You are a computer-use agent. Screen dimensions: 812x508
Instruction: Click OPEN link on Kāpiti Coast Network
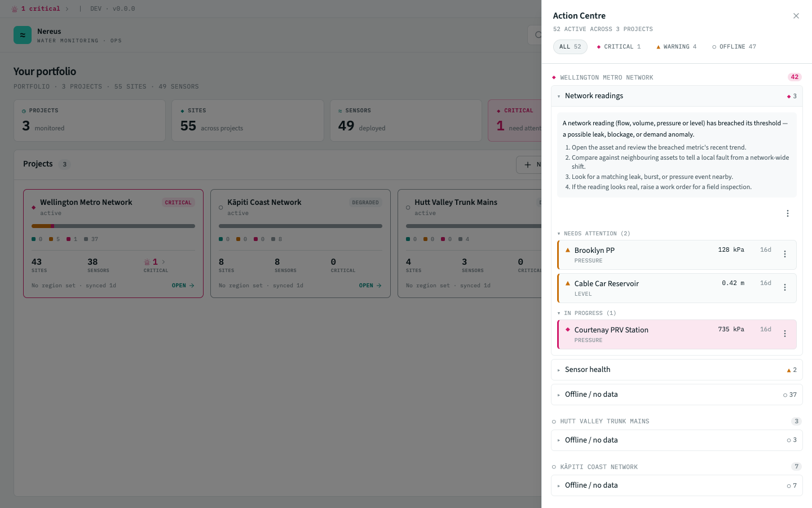coord(370,286)
